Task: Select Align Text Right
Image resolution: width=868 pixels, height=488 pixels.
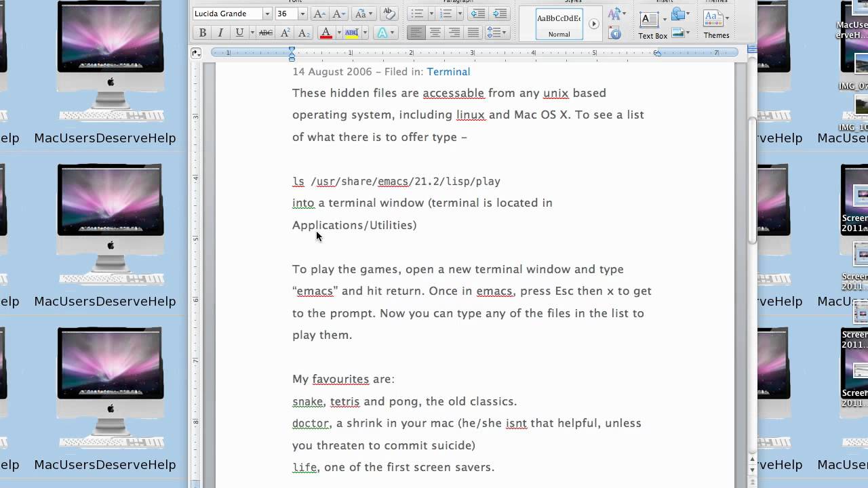Action: coord(454,33)
